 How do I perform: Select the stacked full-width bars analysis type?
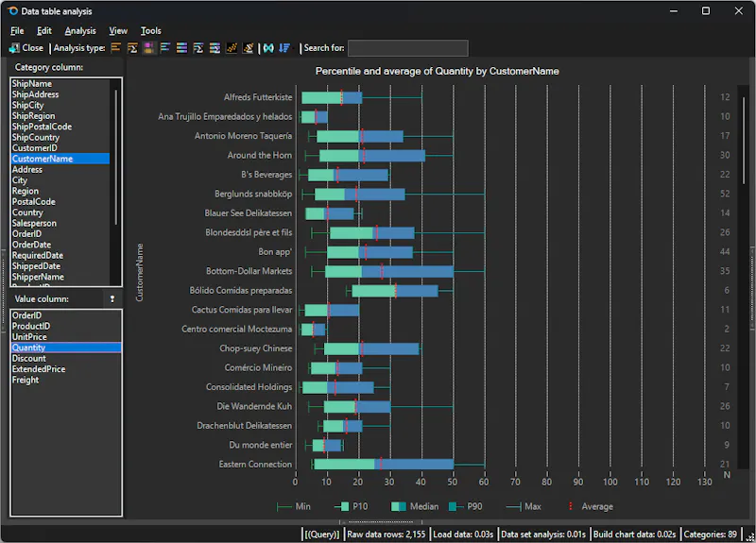click(181, 48)
